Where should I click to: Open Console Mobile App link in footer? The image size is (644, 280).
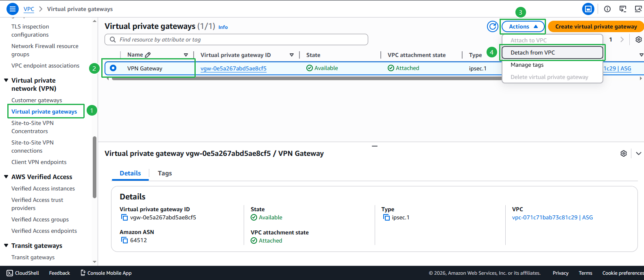(106, 273)
